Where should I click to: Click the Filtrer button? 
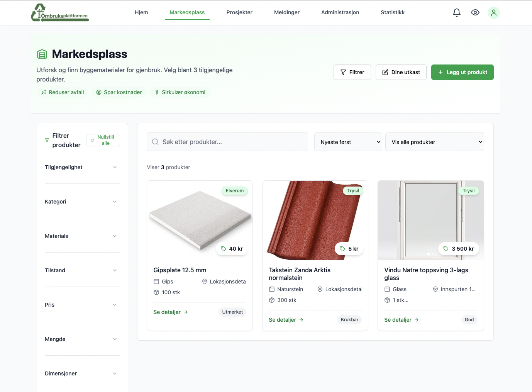tap(352, 72)
